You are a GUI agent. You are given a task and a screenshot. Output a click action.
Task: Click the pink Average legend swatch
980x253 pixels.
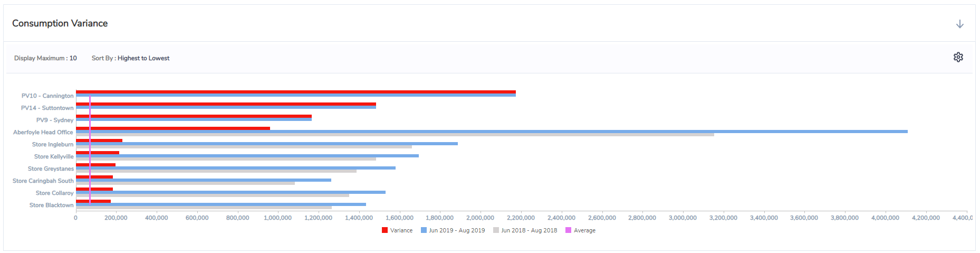click(x=569, y=230)
